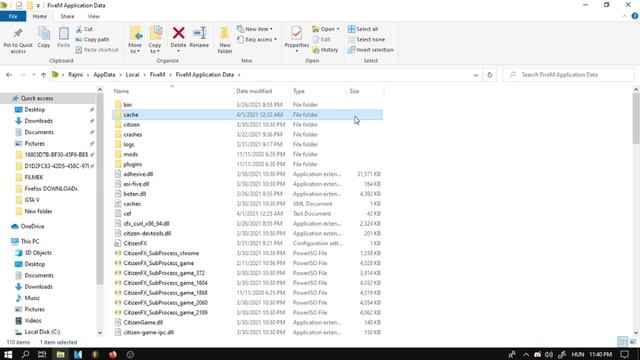Select the citizen folder
The image size is (640, 360).
coord(247,124)
